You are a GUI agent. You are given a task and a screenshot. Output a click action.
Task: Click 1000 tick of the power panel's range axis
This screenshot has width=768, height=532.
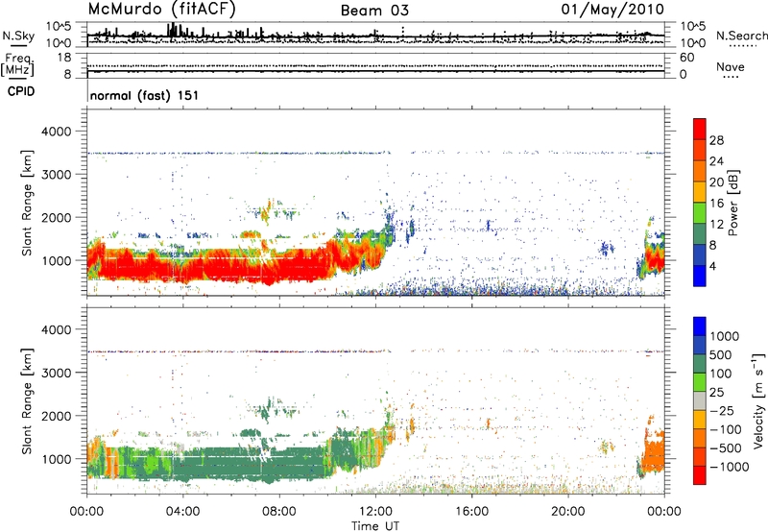56,261
